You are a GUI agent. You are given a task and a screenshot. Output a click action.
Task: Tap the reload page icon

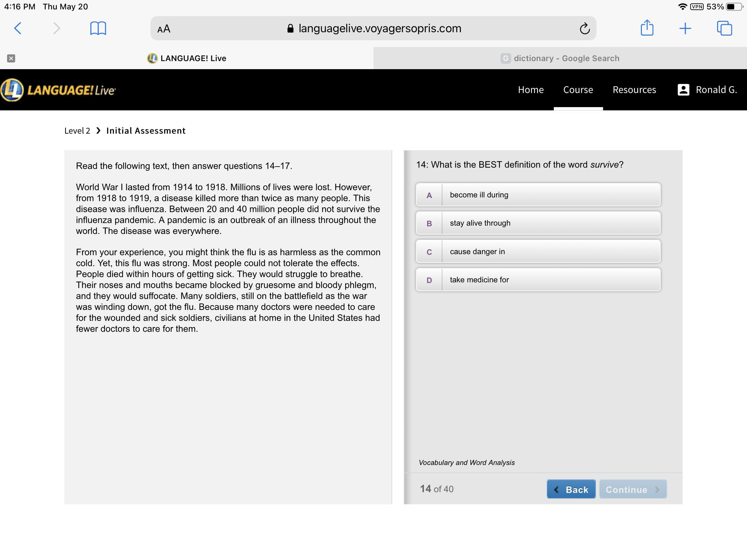coord(584,29)
